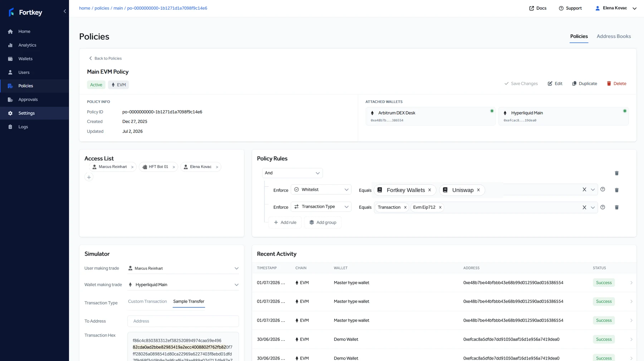
Task: Click the Active status badge
Action: click(x=96, y=85)
